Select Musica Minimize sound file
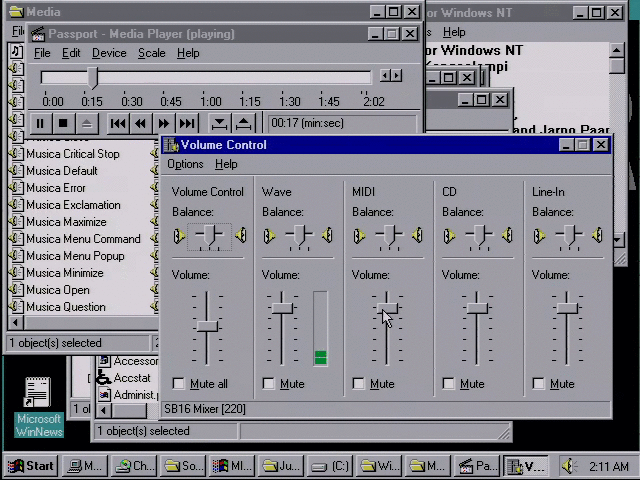This screenshot has height=480, width=640. [x=65, y=273]
